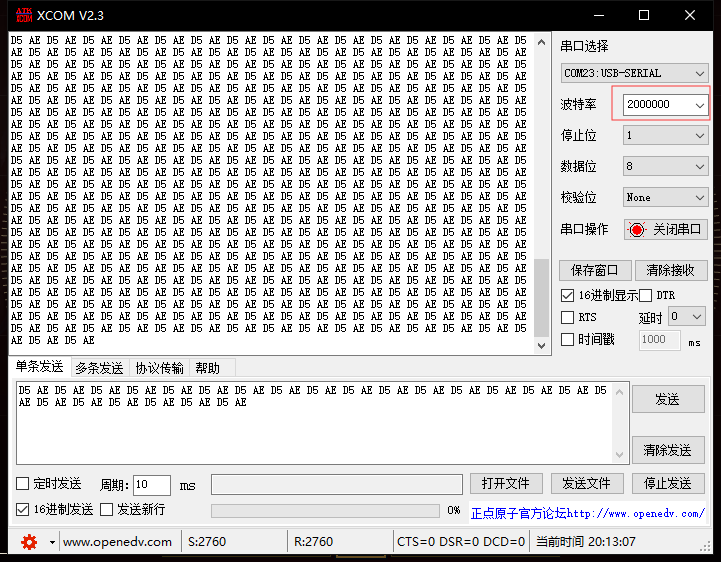Click the XCOM app logo icon

click(x=24, y=15)
